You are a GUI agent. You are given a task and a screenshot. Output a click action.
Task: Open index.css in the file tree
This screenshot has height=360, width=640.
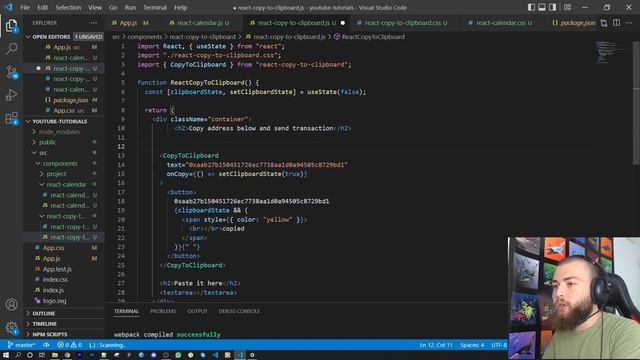coord(64,280)
